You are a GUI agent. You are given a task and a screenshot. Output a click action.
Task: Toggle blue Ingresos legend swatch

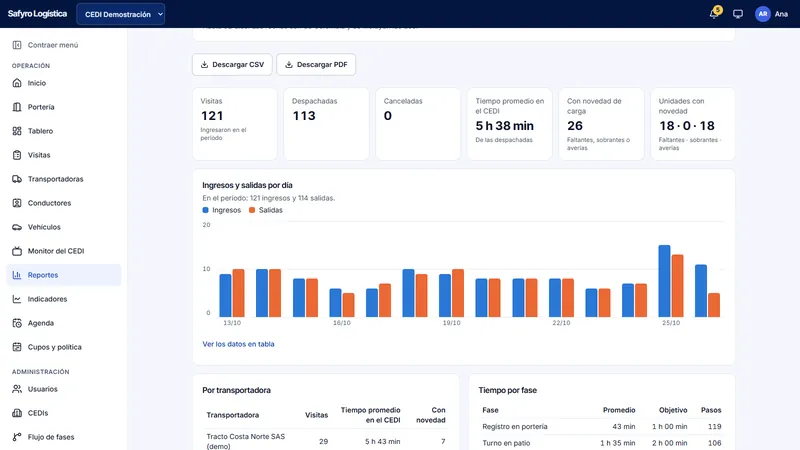[206, 210]
